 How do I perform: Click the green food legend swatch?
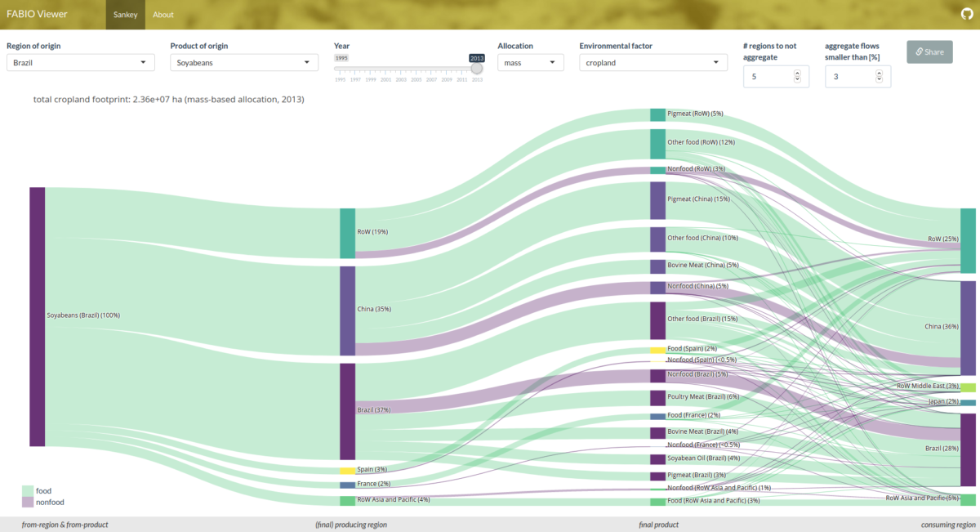pos(28,490)
